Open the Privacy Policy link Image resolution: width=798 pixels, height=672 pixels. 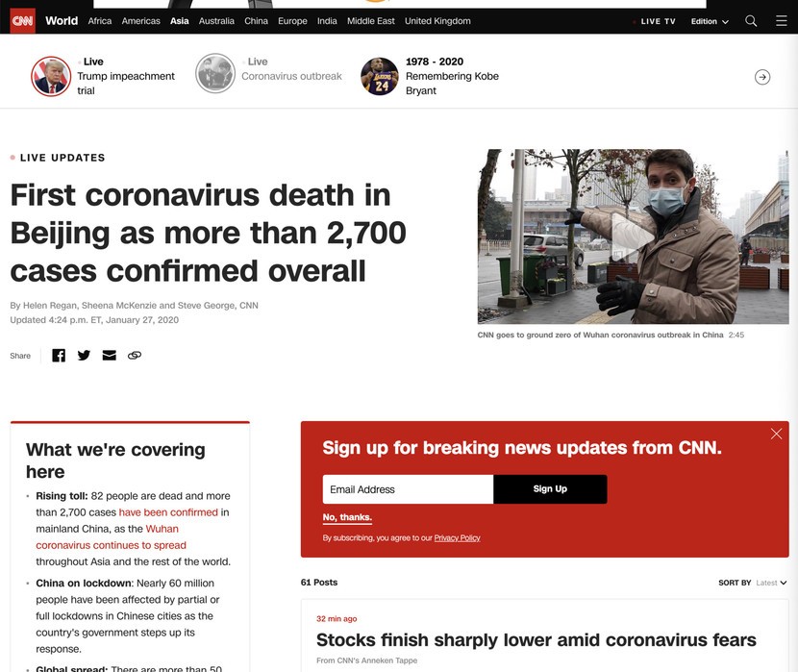(x=457, y=537)
